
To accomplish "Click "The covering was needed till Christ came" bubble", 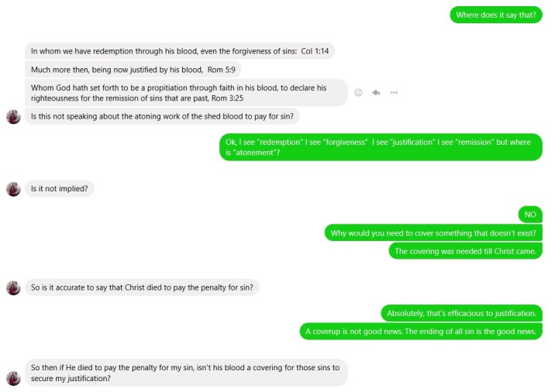I will pyautogui.click(x=465, y=251).
